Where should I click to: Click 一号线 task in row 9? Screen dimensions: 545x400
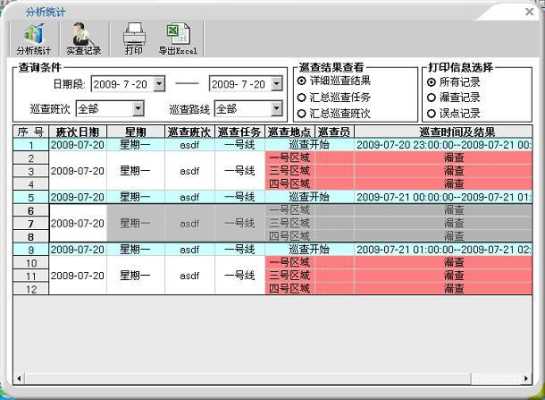(239, 249)
